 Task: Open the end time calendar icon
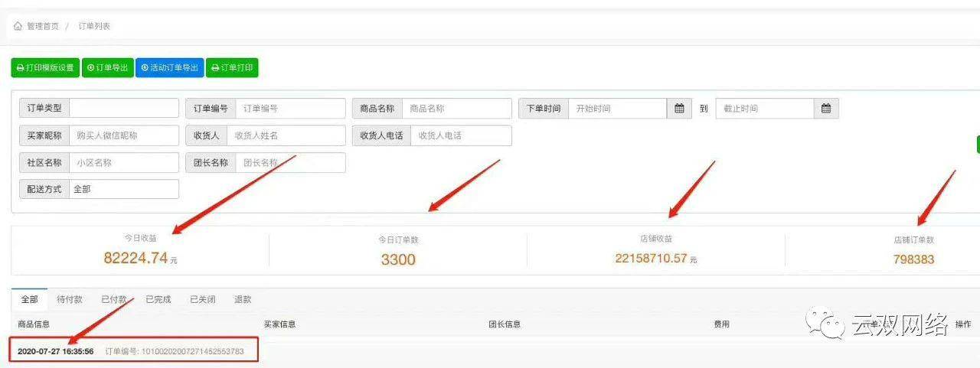pyautogui.click(x=826, y=109)
